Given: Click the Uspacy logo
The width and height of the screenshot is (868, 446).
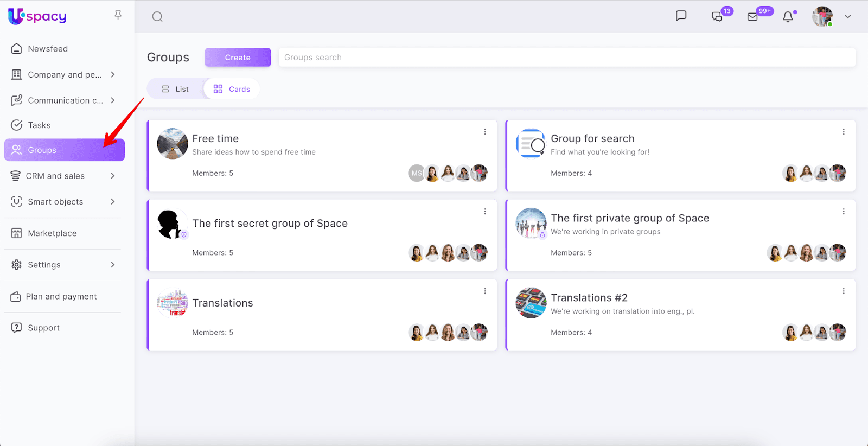Looking at the screenshot, I should (37, 16).
